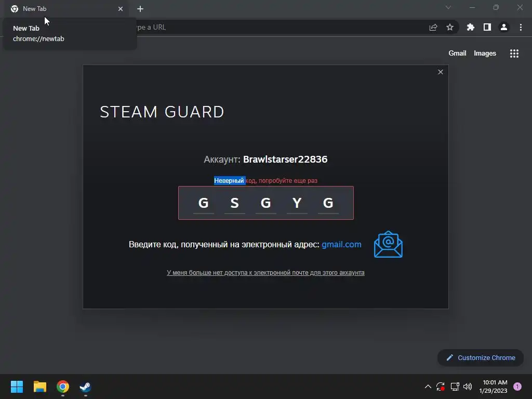Viewport: 532px width, 399px height.
Task: Click the sync tray icon with red dot
Action: pyautogui.click(x=441, y=387)
